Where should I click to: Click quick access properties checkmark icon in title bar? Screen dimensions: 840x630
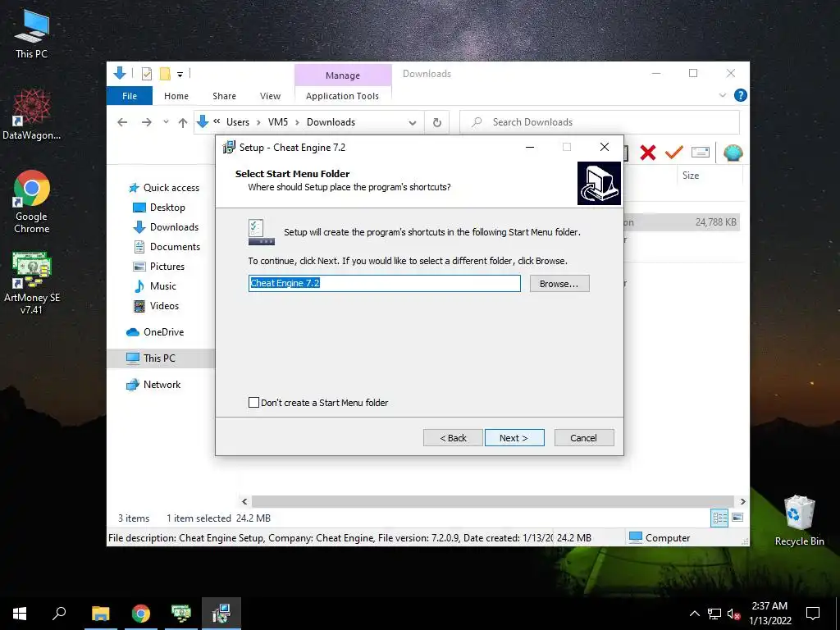coord(146,74)
